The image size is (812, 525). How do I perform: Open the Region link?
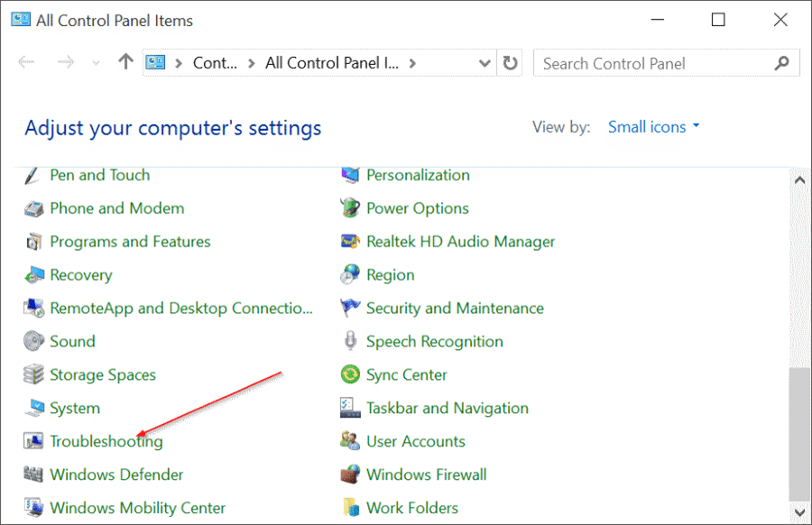click(x=391, y=275)
